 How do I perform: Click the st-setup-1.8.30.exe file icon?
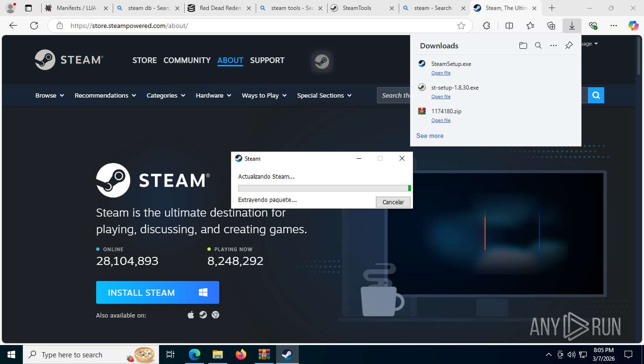(422, 87)
